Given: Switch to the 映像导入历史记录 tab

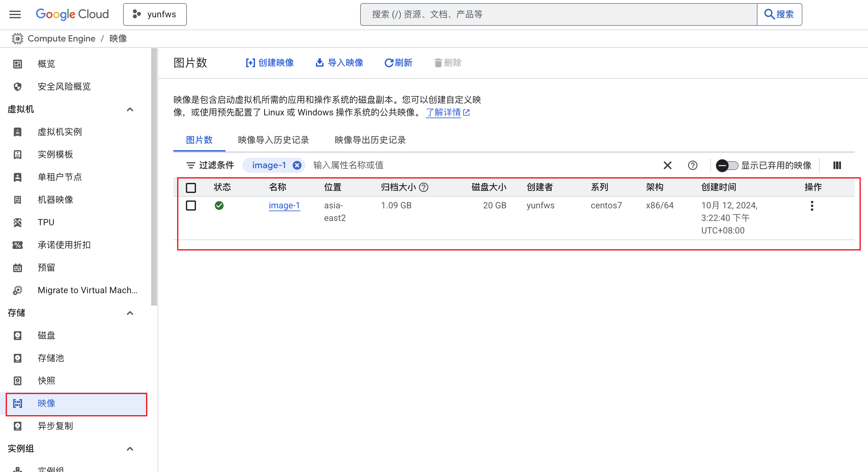Looking at the screenshot, I should pos(273,140).
